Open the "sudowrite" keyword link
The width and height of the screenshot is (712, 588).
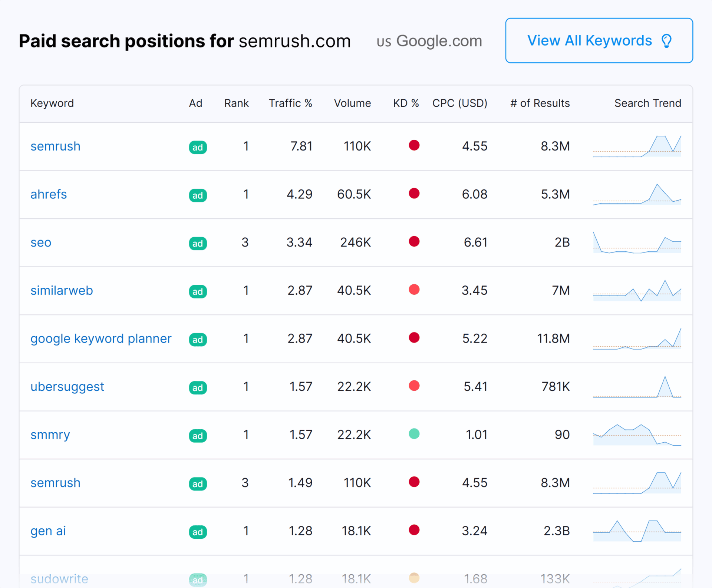59,579
